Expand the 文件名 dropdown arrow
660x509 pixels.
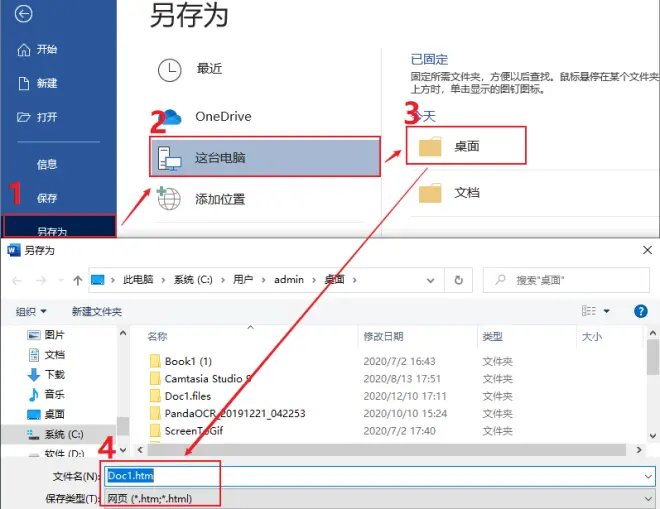(x=648, y=476)
